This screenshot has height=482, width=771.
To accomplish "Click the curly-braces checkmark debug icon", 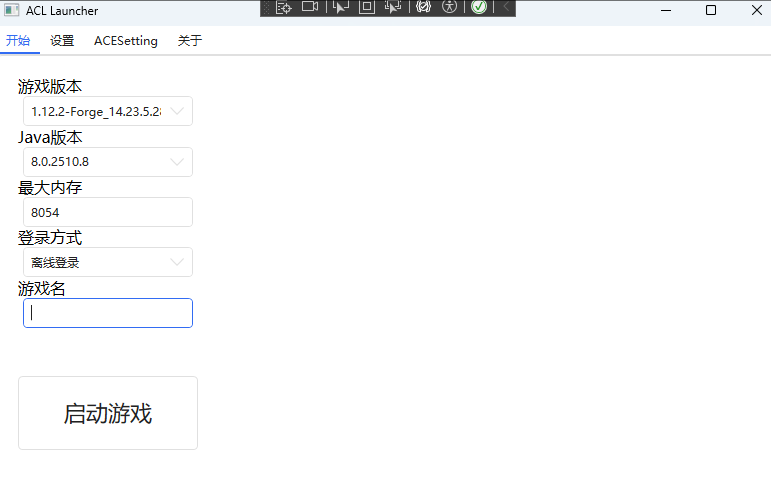I will coord(423,7).
